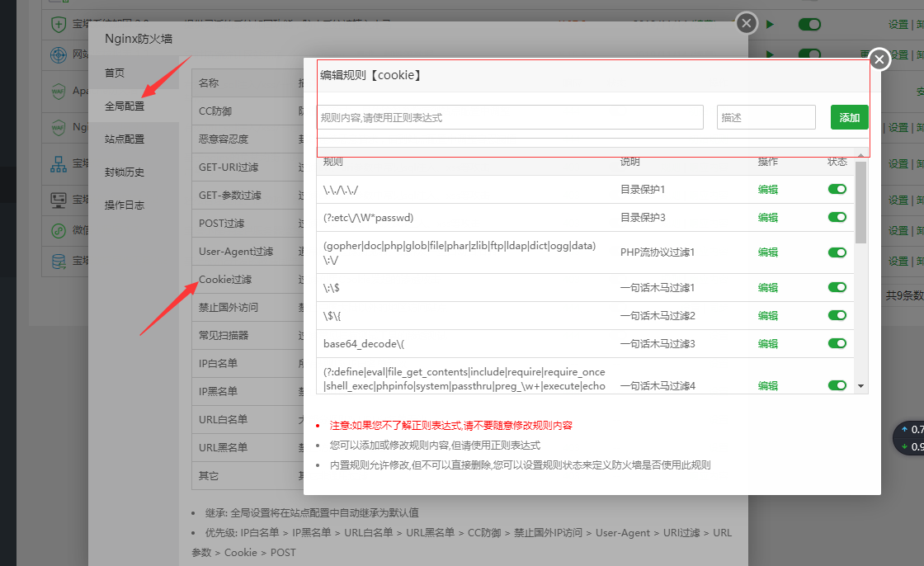Toggle the 一句话木马过滤2 rule switch
The height and width of the screenshot is (566, 924).
pos(837,315)
